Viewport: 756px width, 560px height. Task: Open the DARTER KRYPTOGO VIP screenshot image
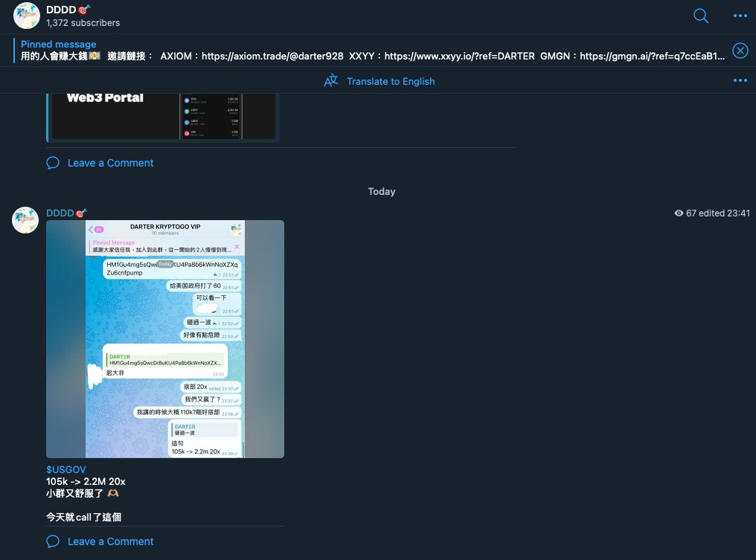(165, 339)
